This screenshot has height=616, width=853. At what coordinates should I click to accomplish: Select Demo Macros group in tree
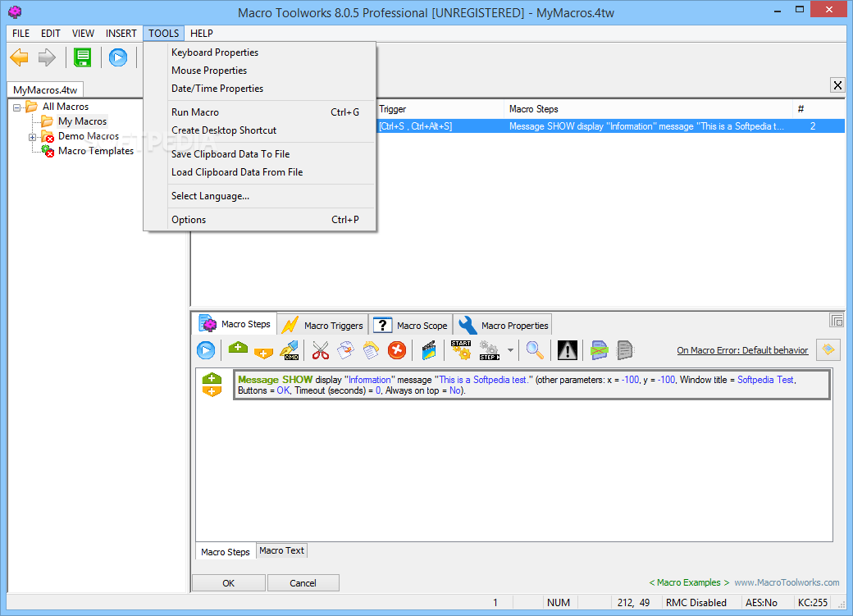coord(88,136)
